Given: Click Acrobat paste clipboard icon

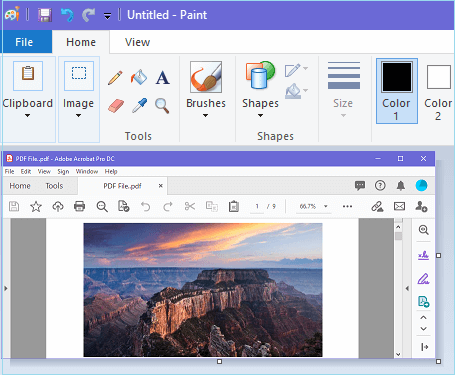Looking at the screenshot, I should point(234,206).
